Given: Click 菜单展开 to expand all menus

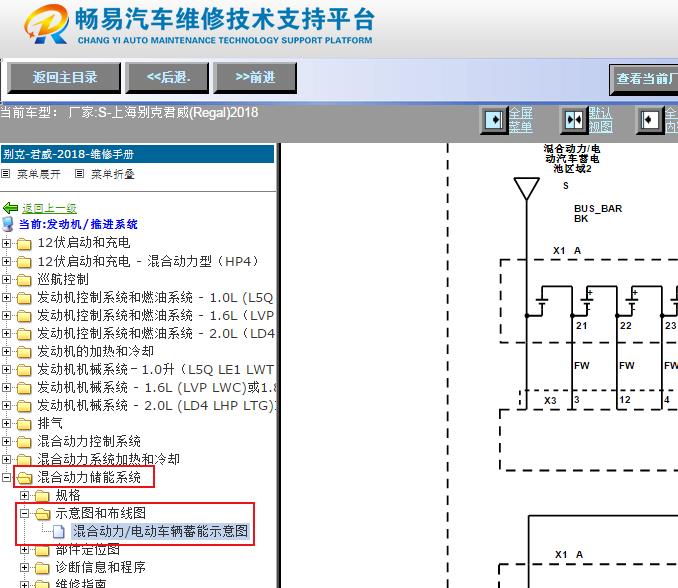Looking at the screenshot, I should (x=38, y=174).
